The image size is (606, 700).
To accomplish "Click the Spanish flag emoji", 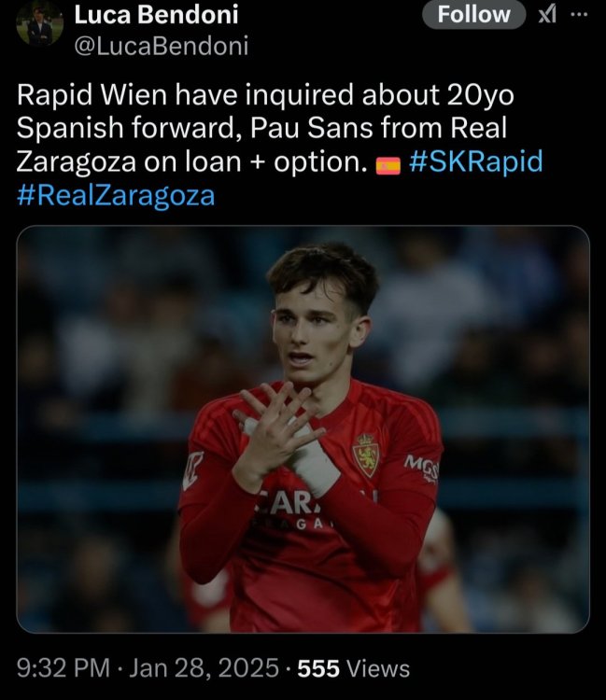I will (x=388, y=165).
